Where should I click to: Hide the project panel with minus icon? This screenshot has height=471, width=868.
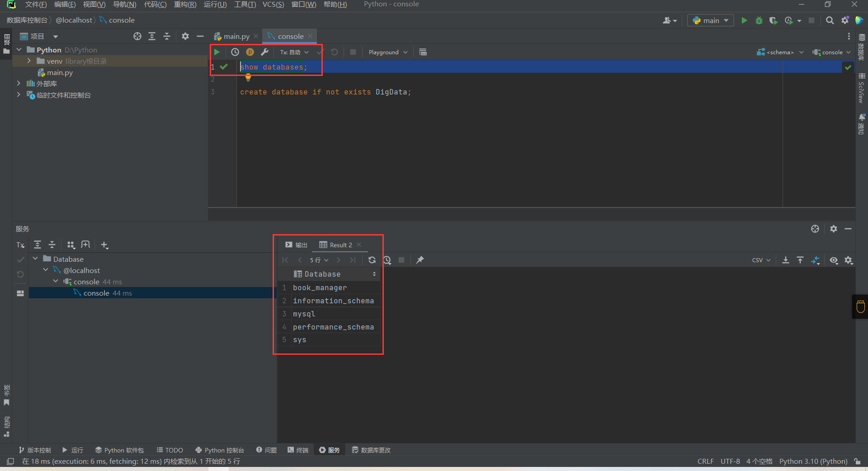click(x=200, y=36)
